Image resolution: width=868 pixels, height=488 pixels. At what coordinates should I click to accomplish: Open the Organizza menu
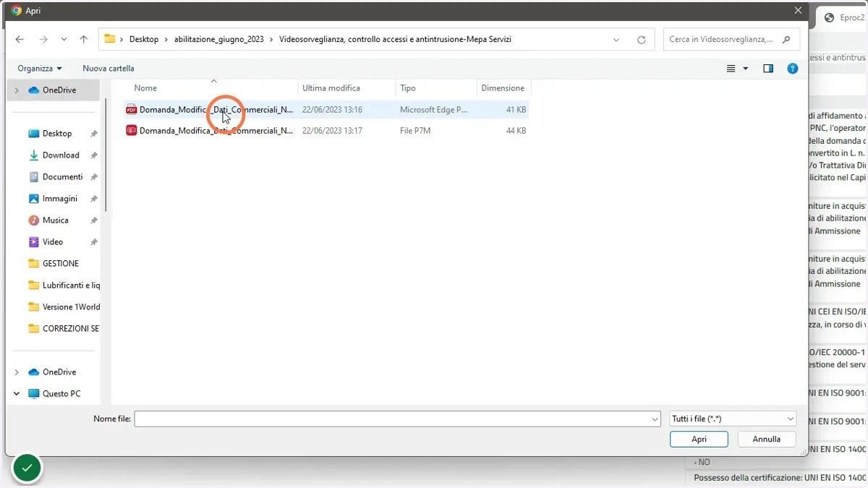coord(40,69)
